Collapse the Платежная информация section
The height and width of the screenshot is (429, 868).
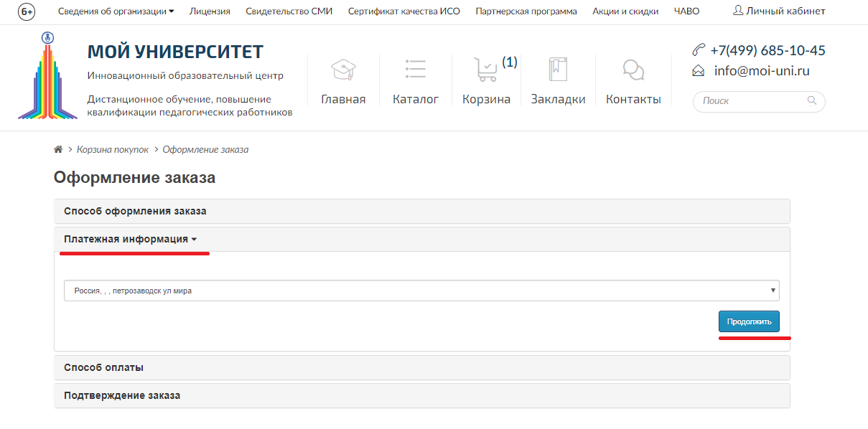[x=130, y=240]
